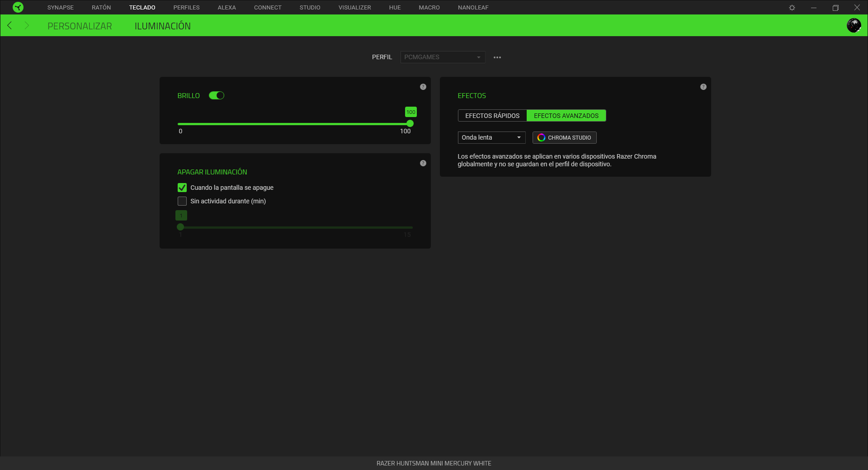Viewport: 868px width, 470px height.
Task: Open the VISUALIZER tab
Action: click(355, 8)
